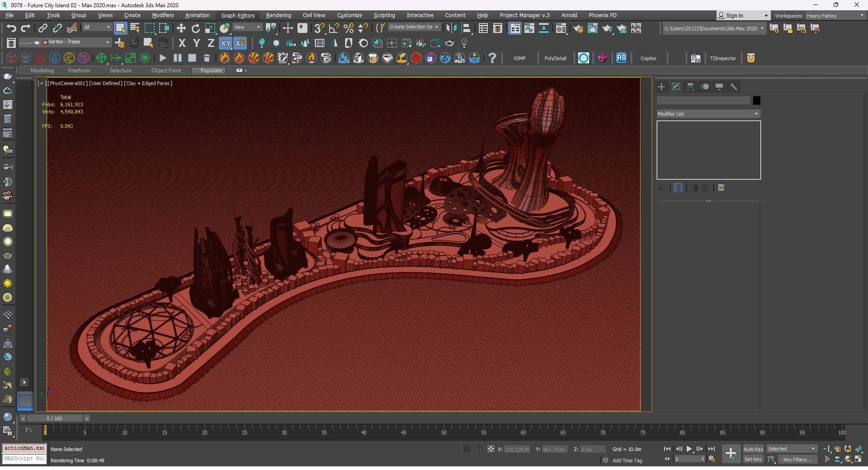Activate Select and Link tool
868x470 pixels.
pos(42,28)
